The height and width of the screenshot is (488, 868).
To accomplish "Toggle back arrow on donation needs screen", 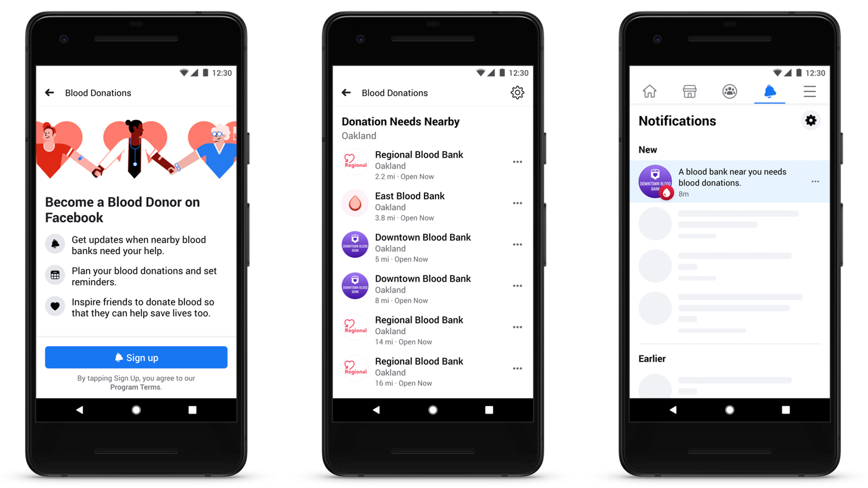I will point(347,92).
